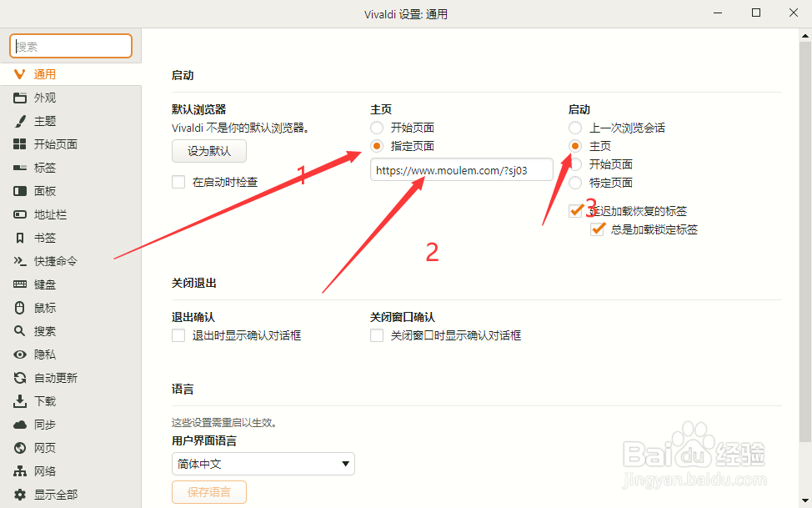Image resolution: width=812 pixels, height=508 pixels.
Task: Click the 搜索 magnifier icon in sidebar
Action: coord(20,330)
